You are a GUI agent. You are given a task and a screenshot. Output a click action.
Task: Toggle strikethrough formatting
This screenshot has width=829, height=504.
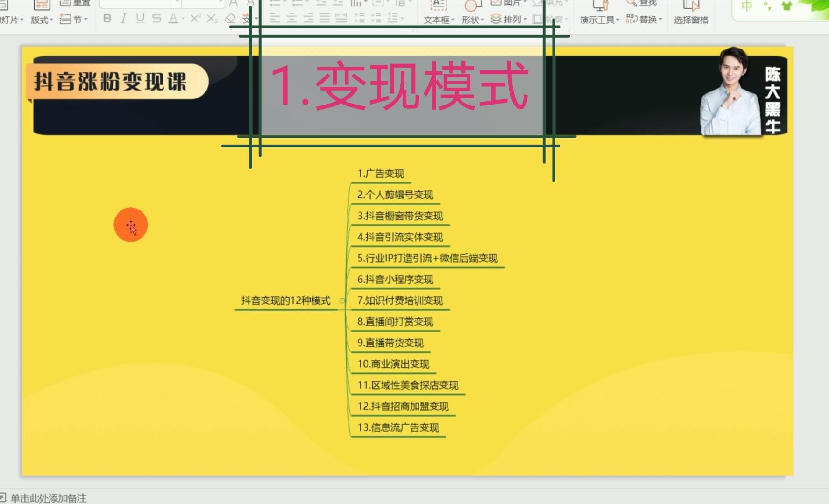pyautogui.click(x=156, y=19)
